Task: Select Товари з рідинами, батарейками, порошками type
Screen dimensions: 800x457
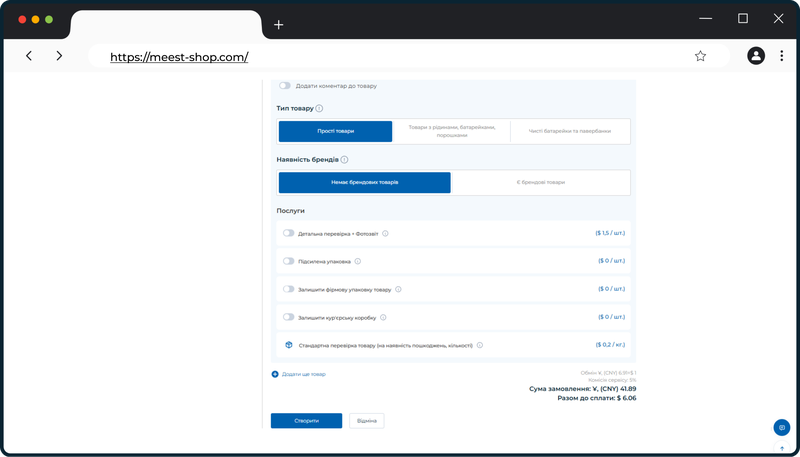Action: tap(452, 131)
